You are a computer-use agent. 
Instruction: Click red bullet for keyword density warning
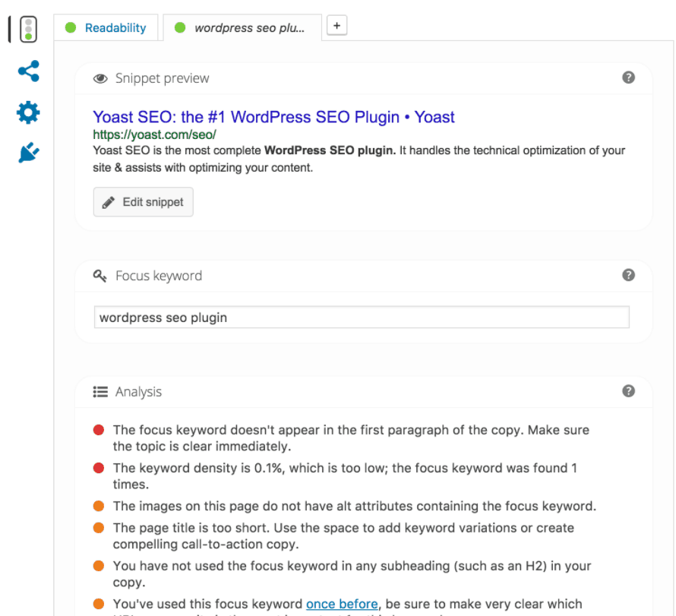point(99,468)
